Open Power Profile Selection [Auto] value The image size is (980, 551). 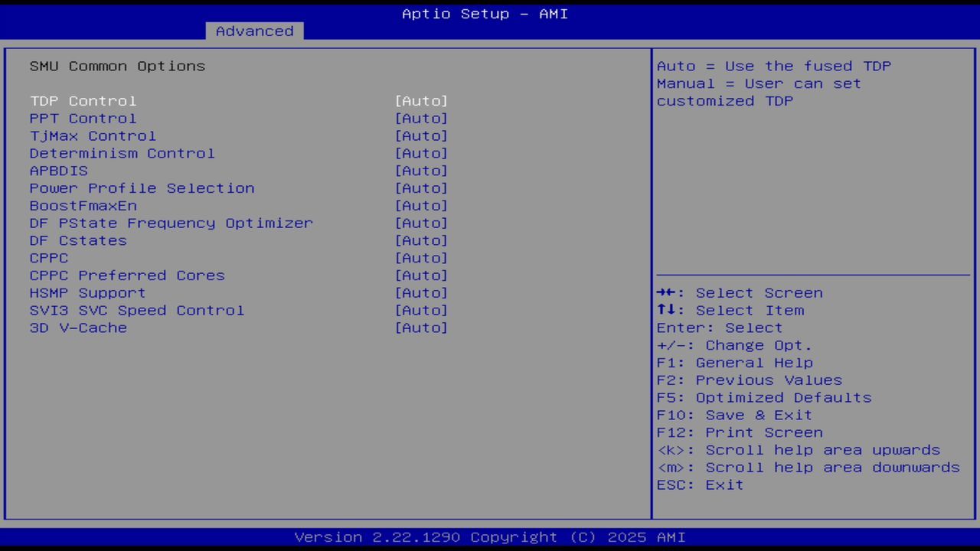421,188
